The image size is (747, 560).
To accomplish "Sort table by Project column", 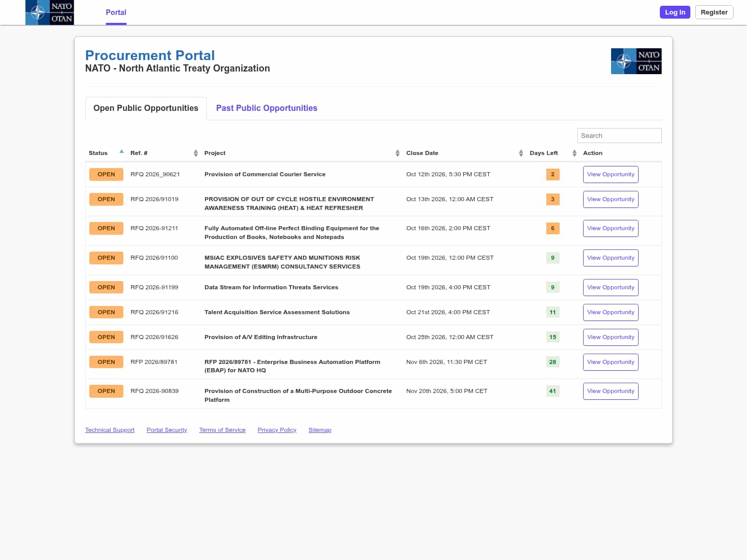I will click(397, 153).
